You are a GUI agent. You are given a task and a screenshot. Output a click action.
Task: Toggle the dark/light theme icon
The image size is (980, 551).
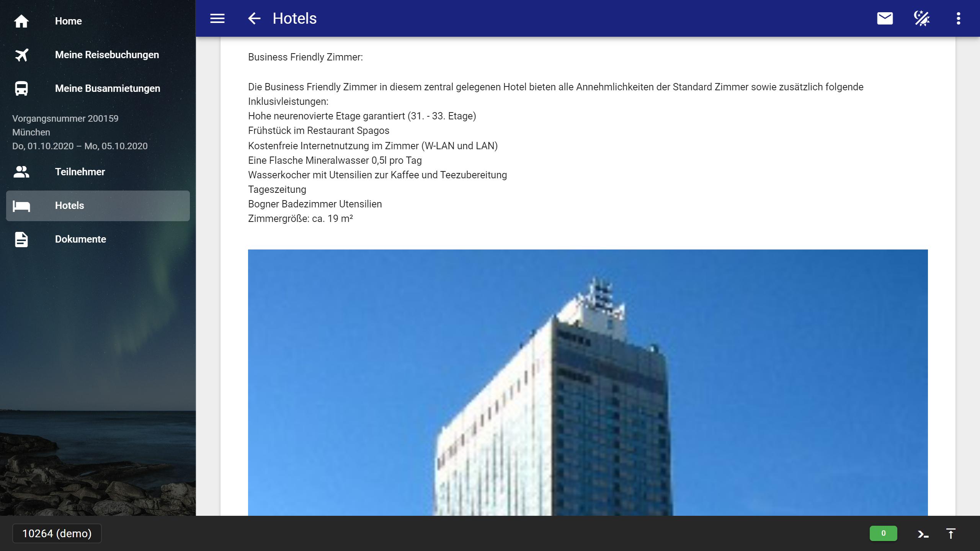coord(921,18)
